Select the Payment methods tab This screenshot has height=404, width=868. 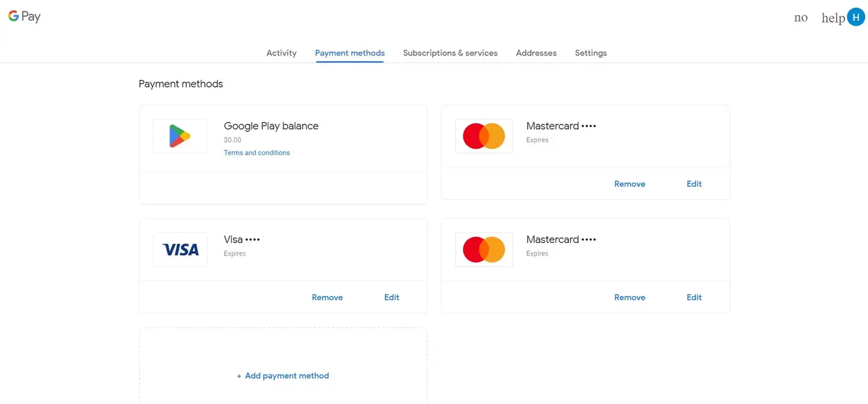point(350,53)
